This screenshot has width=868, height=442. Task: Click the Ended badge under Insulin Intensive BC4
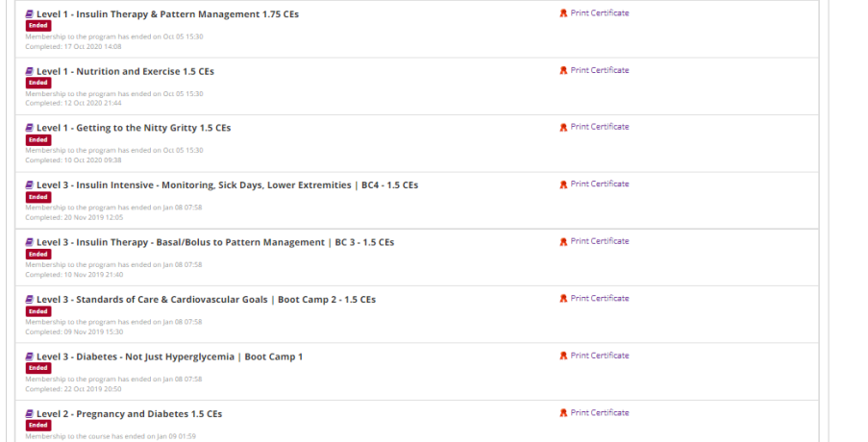point(38,197)
